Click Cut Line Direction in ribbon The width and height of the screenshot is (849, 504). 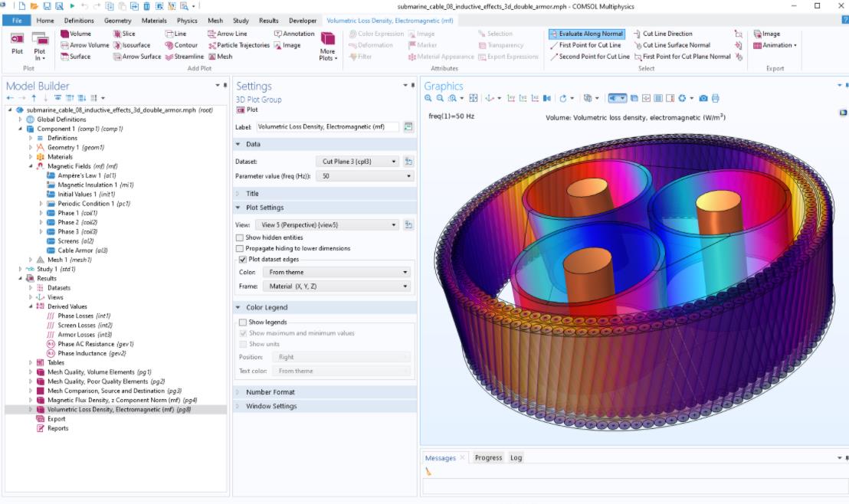pyautogui.click(x=663, y=34)
